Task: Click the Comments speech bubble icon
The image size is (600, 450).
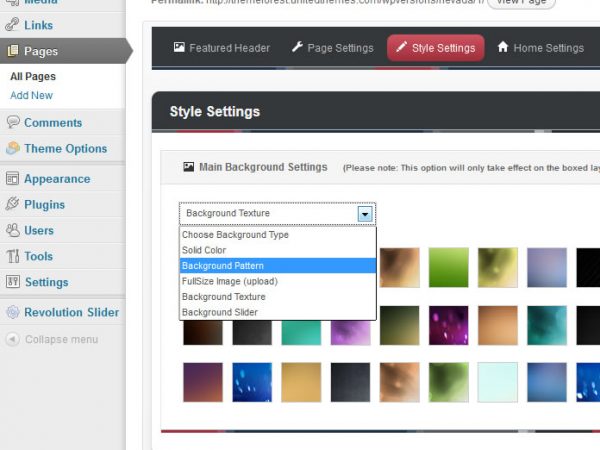Action: coord(13,122)
